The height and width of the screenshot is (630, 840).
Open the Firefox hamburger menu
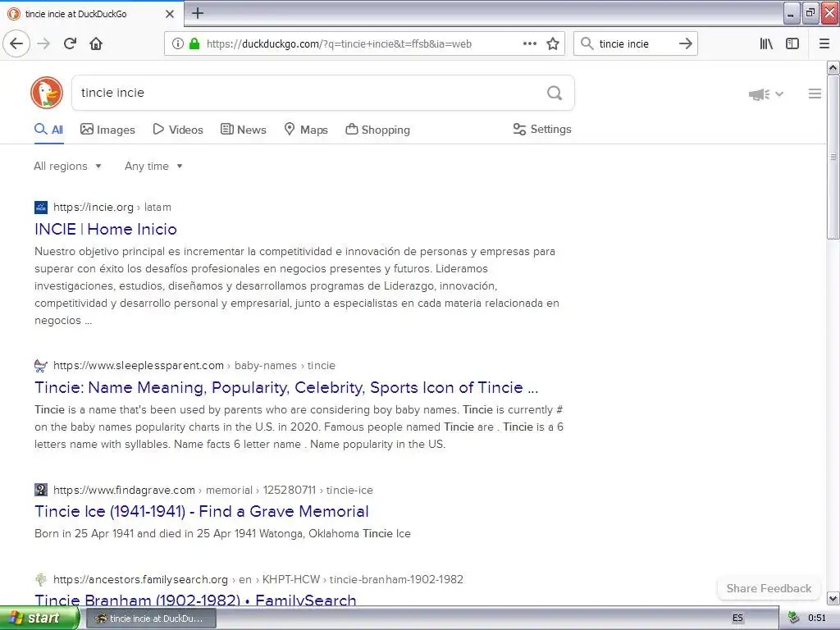click(x=824, y=43)
